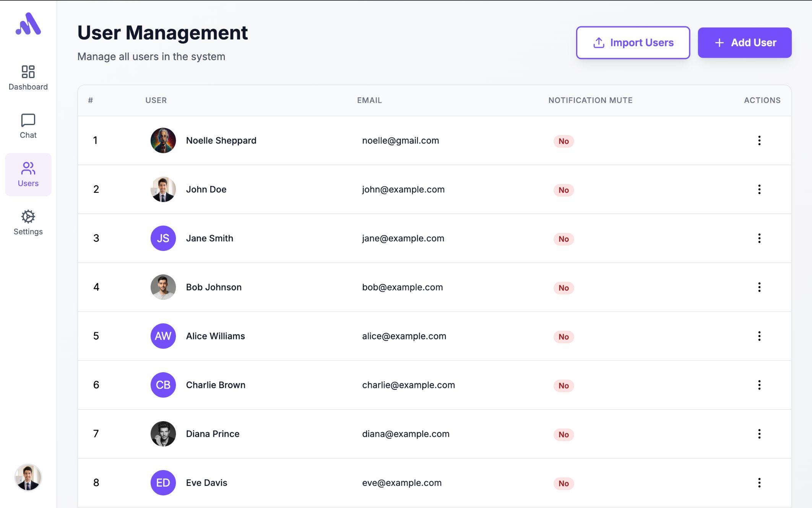Image resolution: width=812 pixels, height=508 pixels.
Task: Open the Chat sidebar section
Action: [28, 126]
